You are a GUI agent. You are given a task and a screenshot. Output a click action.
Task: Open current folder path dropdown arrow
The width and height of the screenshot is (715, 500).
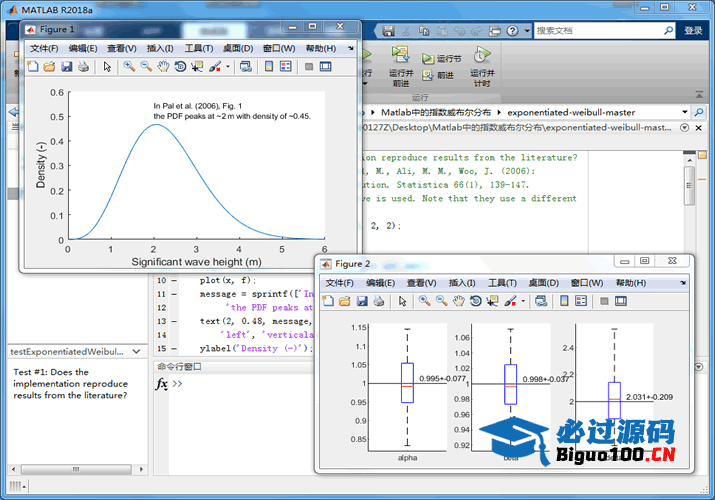pos(684,112)
